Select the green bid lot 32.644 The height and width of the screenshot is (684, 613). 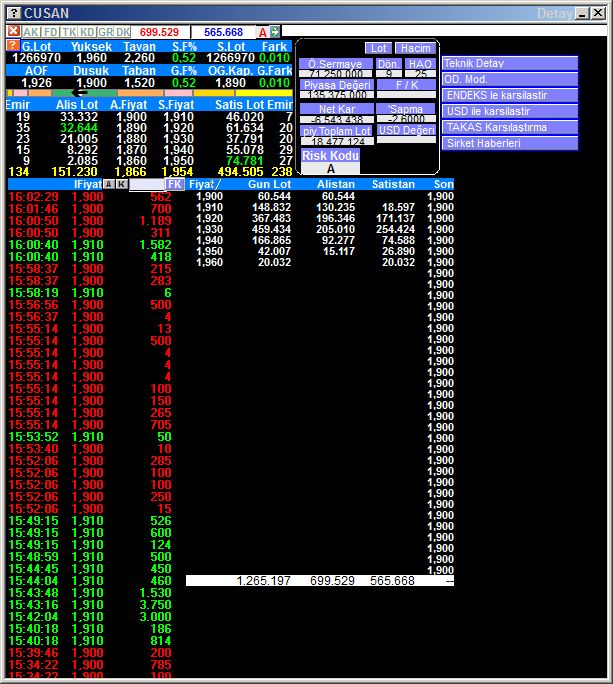[79, 128]
